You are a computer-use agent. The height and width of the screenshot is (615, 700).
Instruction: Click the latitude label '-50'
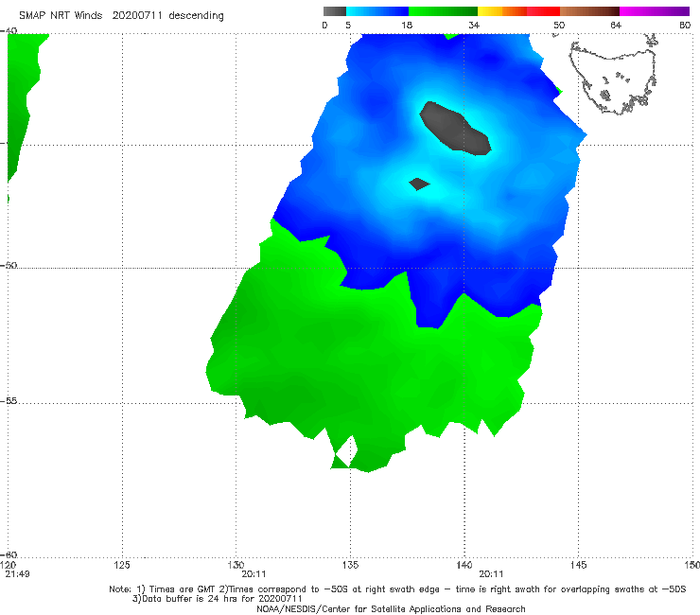(x=9, y=265)
